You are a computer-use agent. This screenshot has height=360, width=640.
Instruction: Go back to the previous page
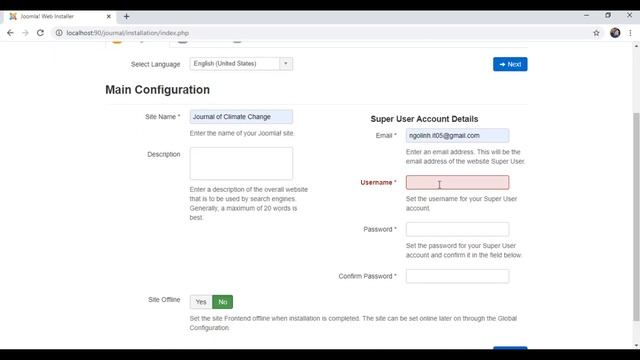click(x=10, y=33)
